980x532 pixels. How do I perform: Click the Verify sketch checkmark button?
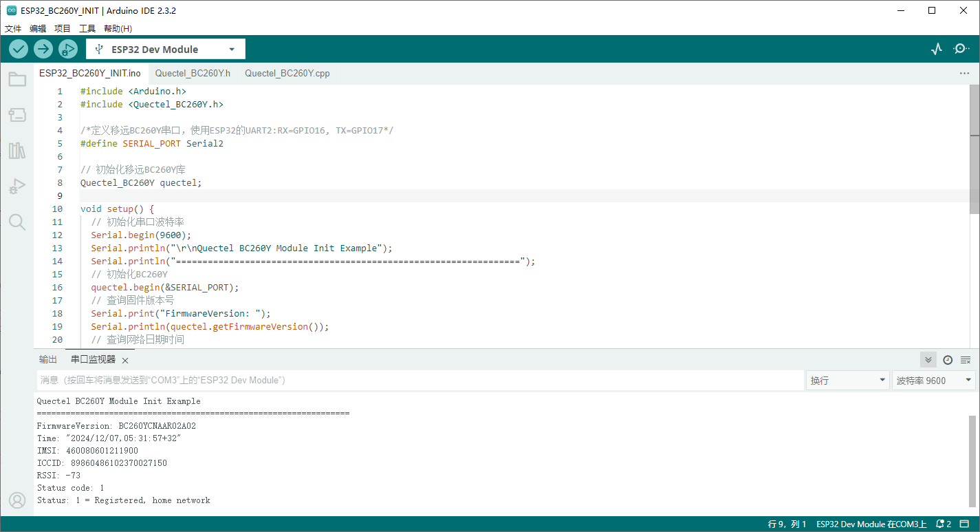(x=19, y=49)
